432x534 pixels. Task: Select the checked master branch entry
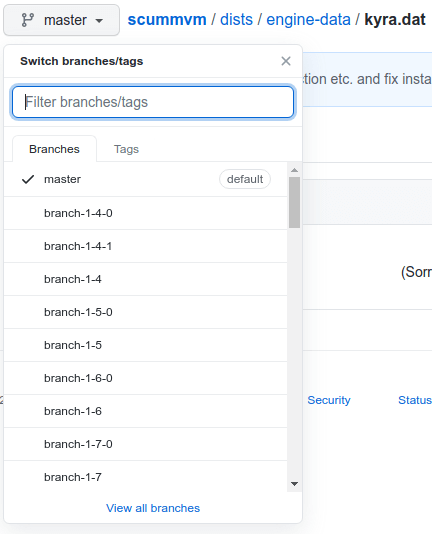pos(145,179)
